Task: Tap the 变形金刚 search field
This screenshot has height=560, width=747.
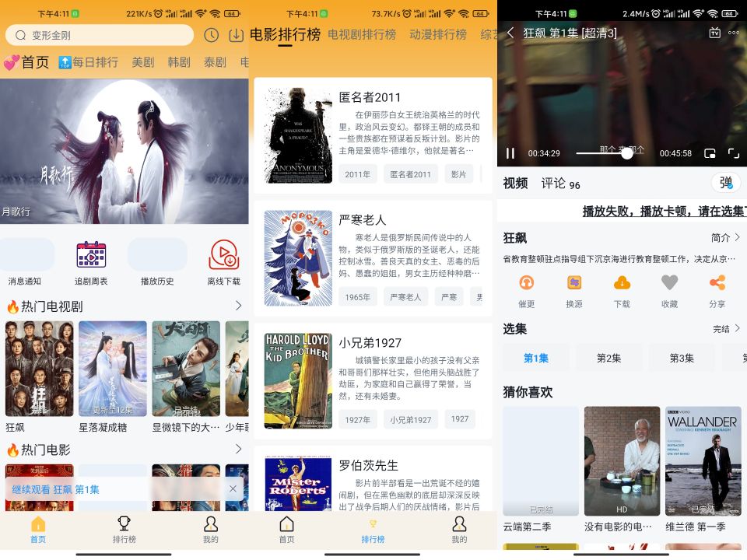Action: (x=100, y=35)
